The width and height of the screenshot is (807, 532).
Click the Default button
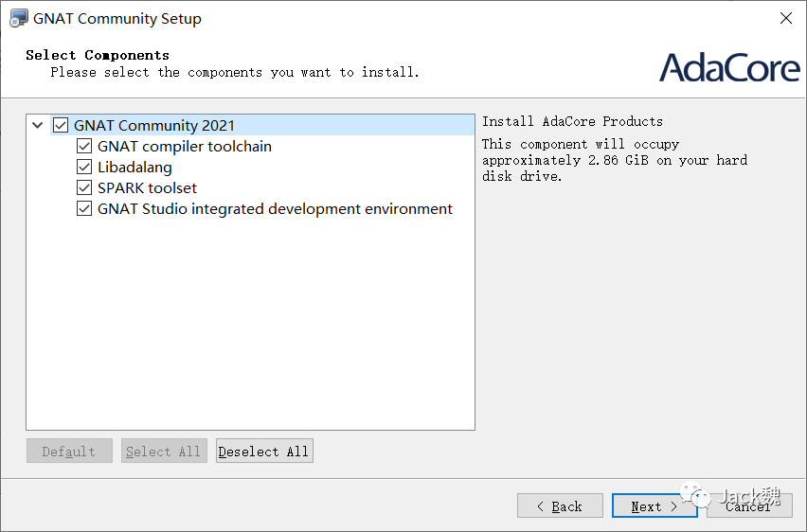(x=69, y=452)
